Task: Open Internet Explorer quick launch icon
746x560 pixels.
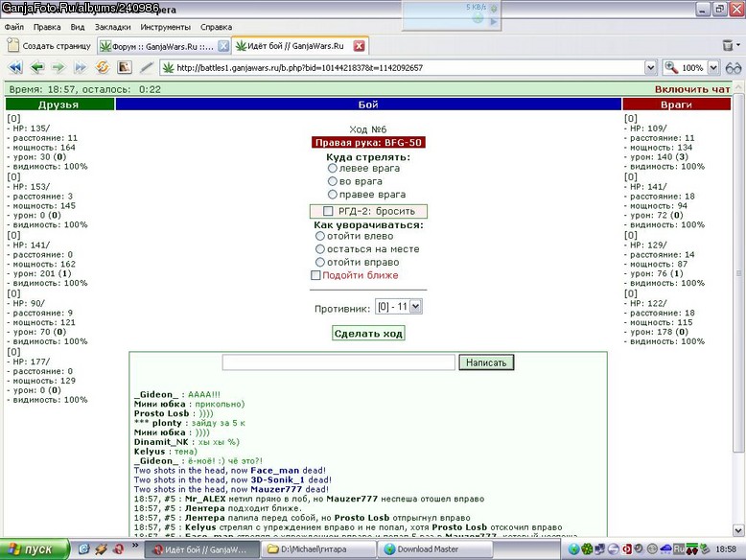Action: click(83, 549)
